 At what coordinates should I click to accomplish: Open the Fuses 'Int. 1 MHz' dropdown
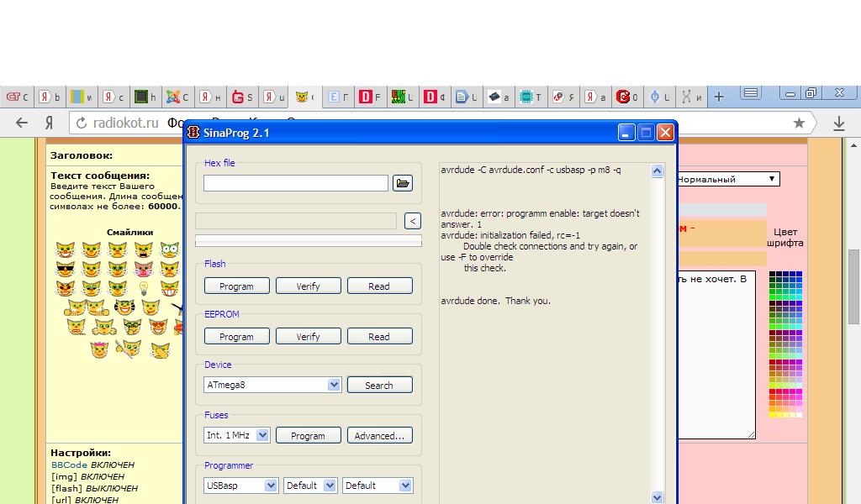(x=262, y=435)
